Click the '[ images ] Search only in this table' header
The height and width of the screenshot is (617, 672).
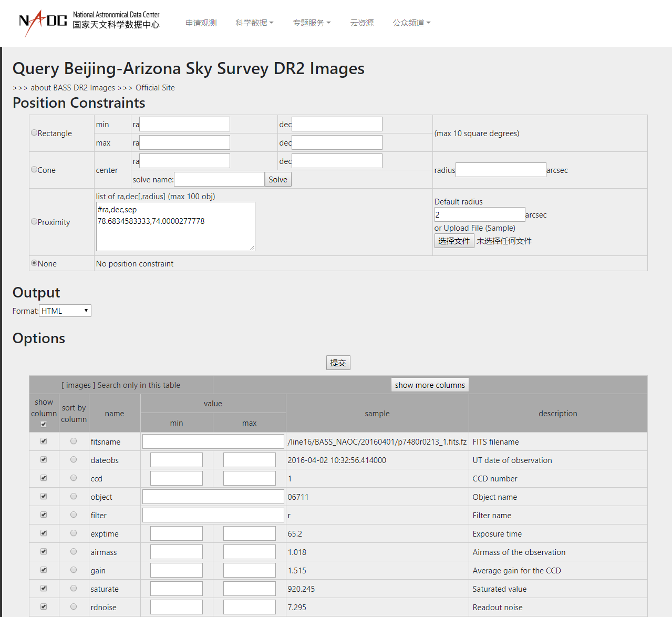coord(121,385)
